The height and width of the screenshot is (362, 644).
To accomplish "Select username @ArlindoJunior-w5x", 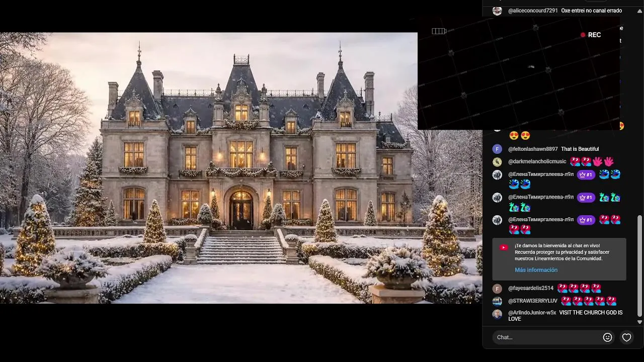I will pyautogui.click(x=532, y=312).
